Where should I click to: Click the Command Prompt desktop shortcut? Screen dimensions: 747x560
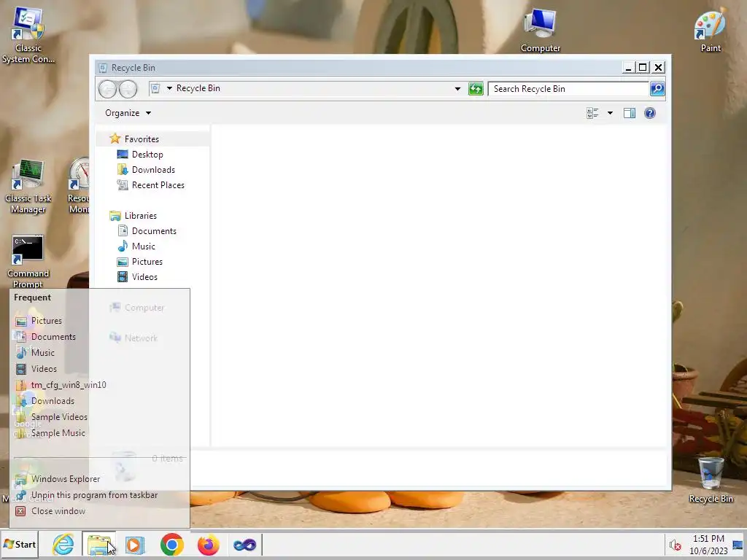click(28, 262)
